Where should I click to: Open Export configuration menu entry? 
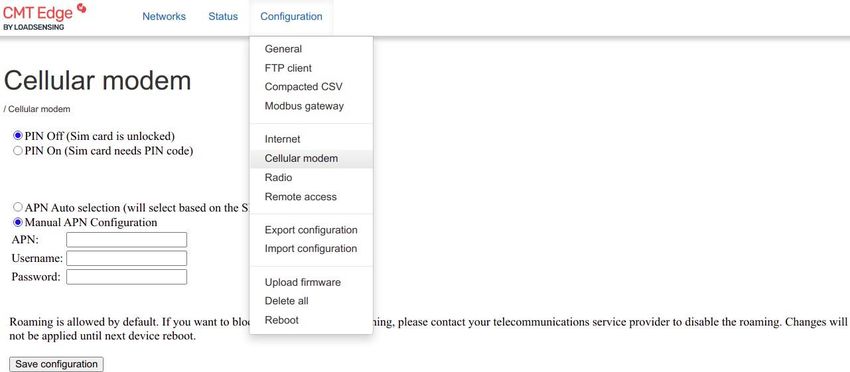[311, 230]
